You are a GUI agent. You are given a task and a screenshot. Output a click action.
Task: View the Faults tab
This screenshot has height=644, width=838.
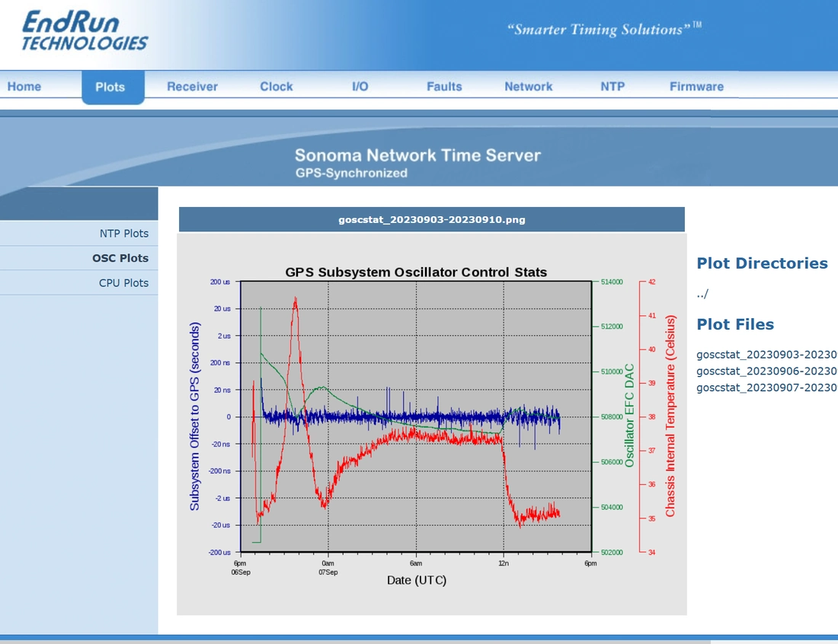tap(444, 87)
